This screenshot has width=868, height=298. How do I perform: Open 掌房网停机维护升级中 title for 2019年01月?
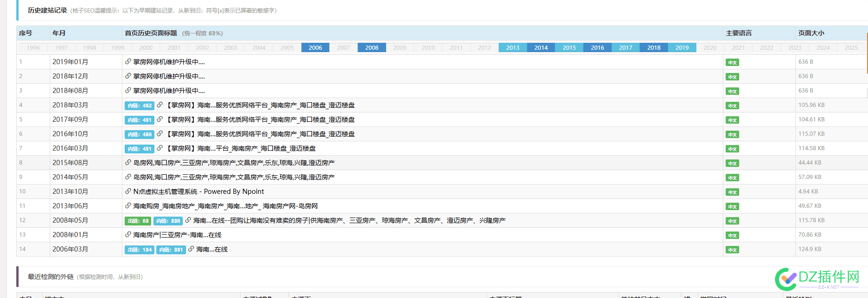click(169, 61)
